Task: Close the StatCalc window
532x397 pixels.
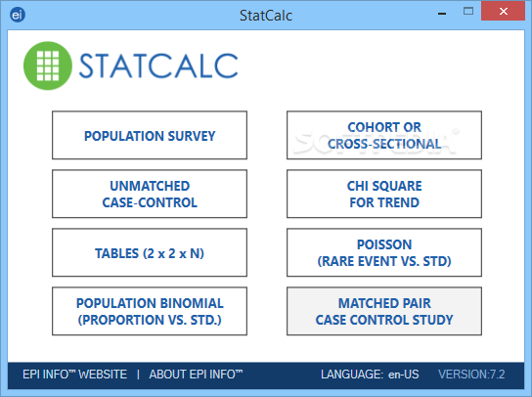Action: tap(504, 11)
